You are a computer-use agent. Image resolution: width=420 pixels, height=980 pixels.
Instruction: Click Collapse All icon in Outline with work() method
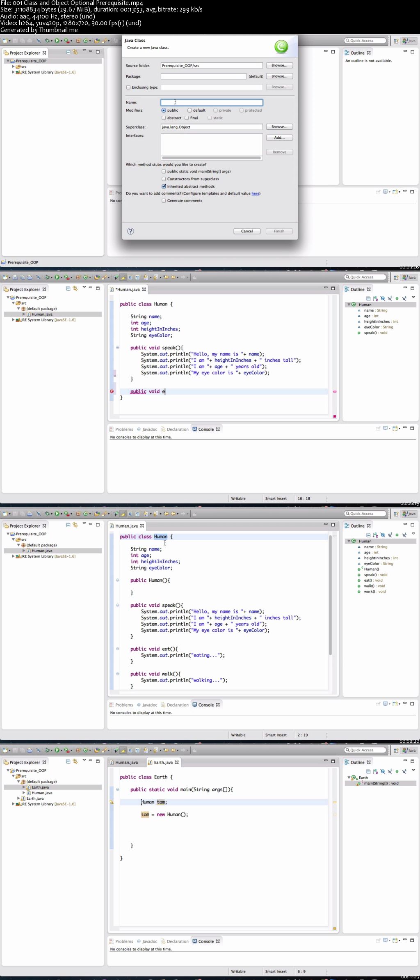click(368, 535)
